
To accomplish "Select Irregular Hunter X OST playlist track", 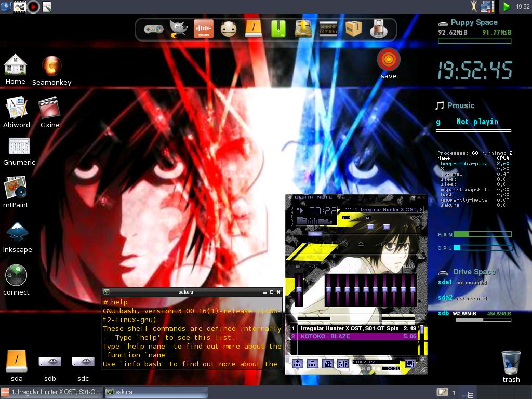I will pyautogui.click(x=354, y=328).
